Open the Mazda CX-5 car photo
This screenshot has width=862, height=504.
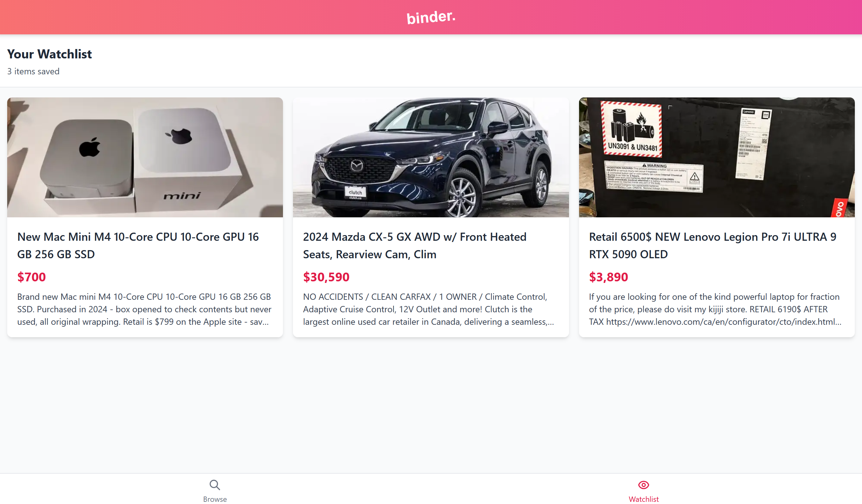(x=431, y=157)
